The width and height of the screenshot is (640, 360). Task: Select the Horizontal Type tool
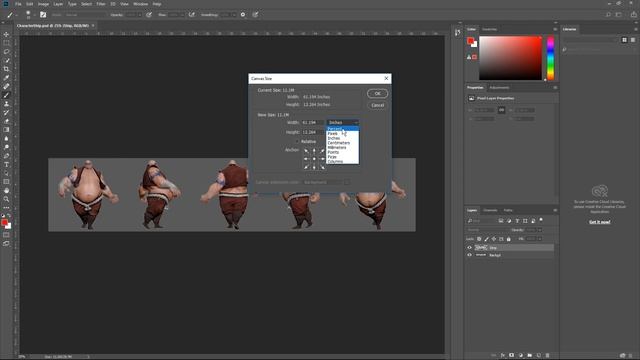pyautogui.click(x=6, y=164)
